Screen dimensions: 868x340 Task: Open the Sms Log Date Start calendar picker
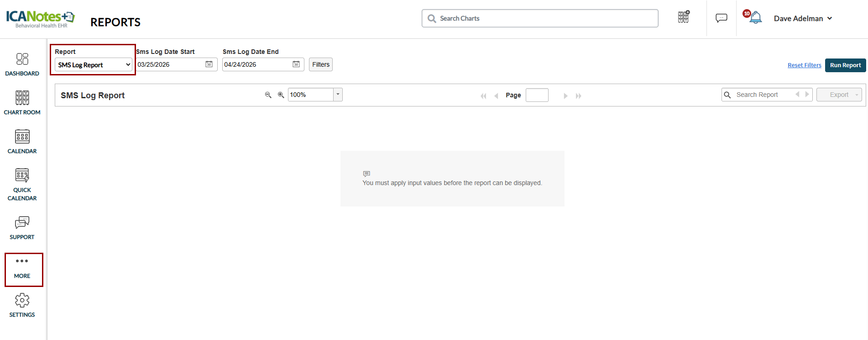(x=209, y=64)
